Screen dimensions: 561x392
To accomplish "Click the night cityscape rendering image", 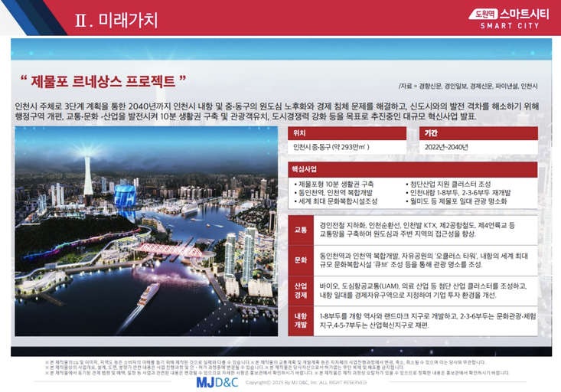I will point(146,231).
